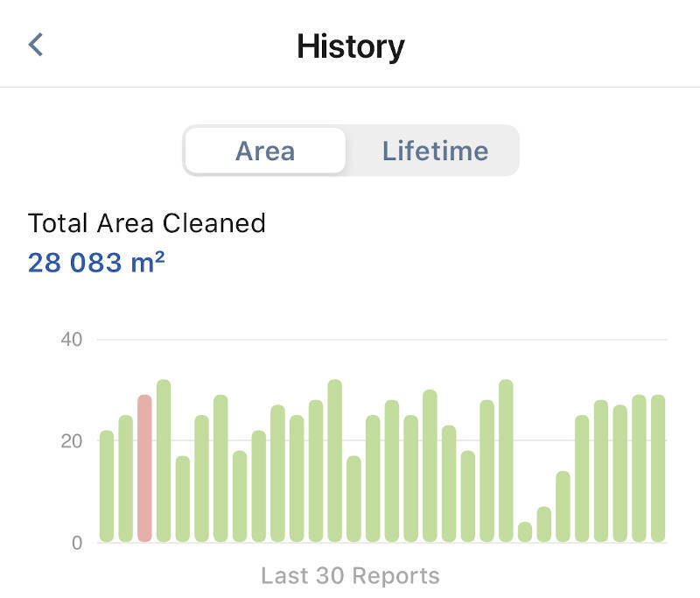The height and width of the screenshot is (598, 700).
Task: Tap the Total Area Cleaned label
Action: coord(147,223)
